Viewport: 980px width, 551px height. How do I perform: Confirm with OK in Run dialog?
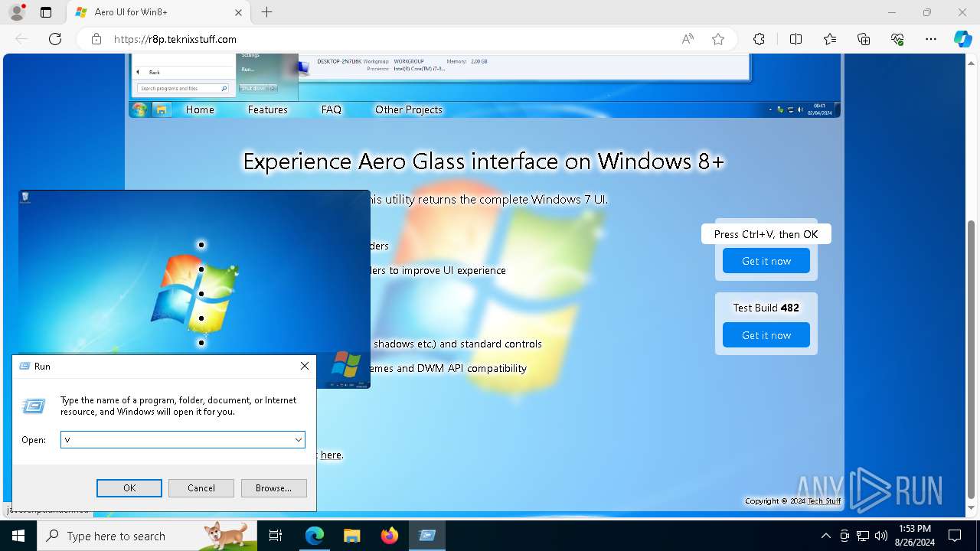(129, 487)
